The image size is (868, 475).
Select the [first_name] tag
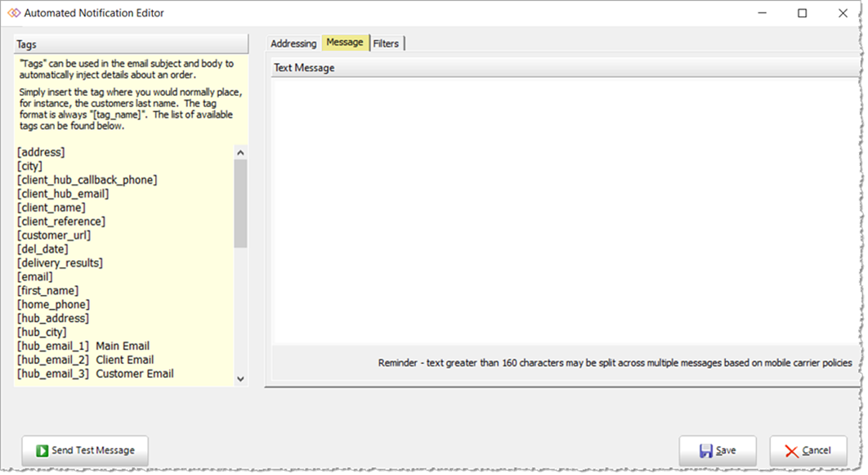[47, 290]
